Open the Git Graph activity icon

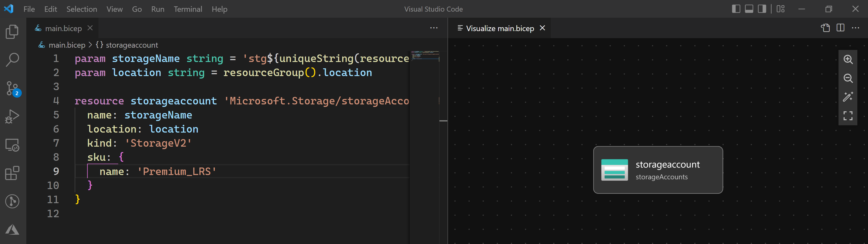(x=12, y=202)
